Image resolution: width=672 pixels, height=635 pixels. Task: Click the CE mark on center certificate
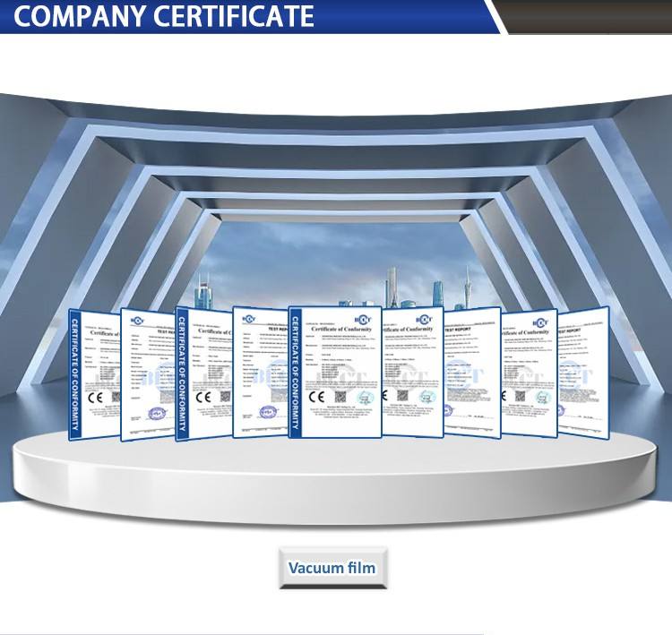(316, 396)
